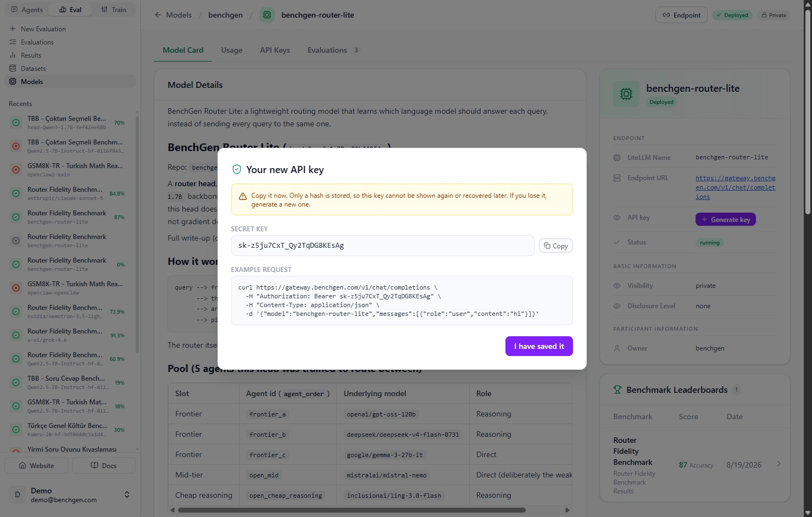This screenshot has width=812, height=517.
Task: Switch to the Agents tab
Action: [x=27, y=9]
